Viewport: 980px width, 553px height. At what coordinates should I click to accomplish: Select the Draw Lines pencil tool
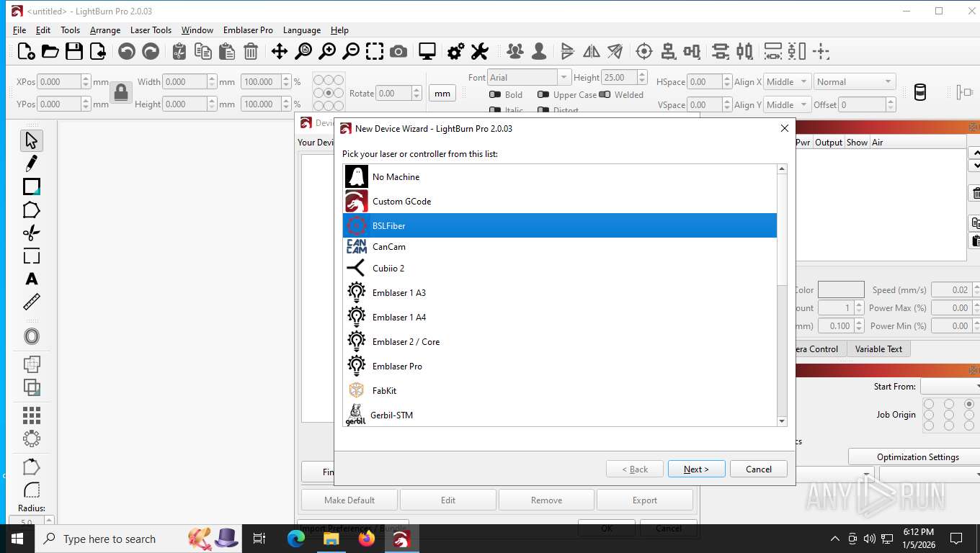point(31,163)
